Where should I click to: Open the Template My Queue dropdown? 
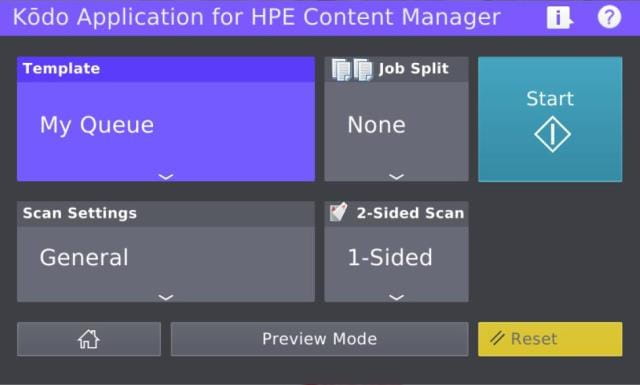(166, 119)
